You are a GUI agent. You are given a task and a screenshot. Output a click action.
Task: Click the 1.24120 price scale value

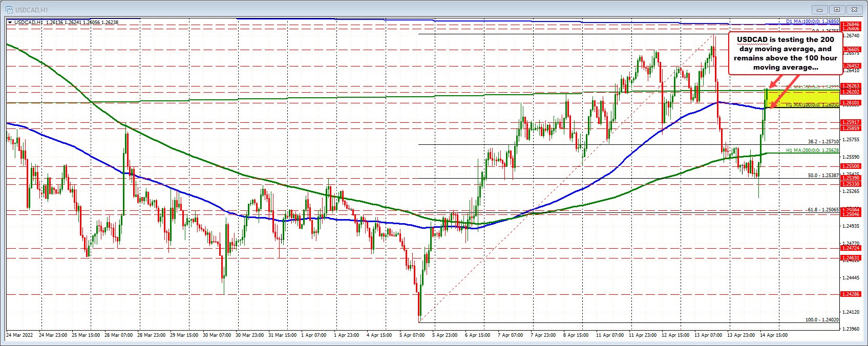(851, 312)
